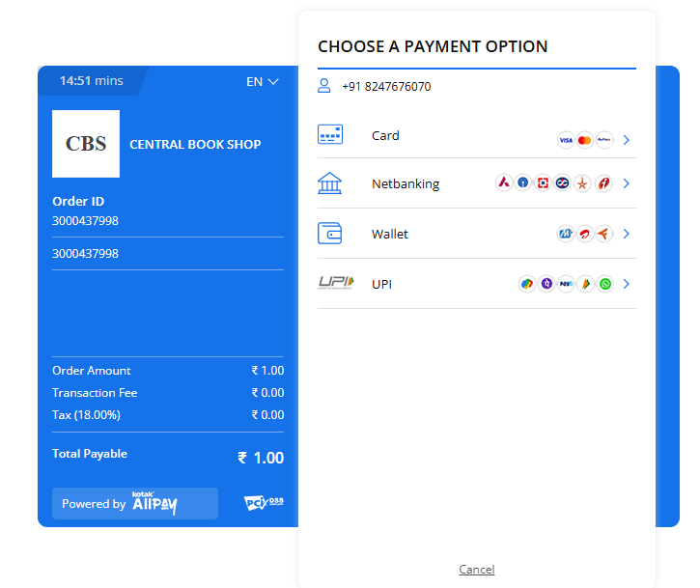Viewport: 700px width, 588px height.
Task: Select the Wallet payment option
Action: point(477,234)
